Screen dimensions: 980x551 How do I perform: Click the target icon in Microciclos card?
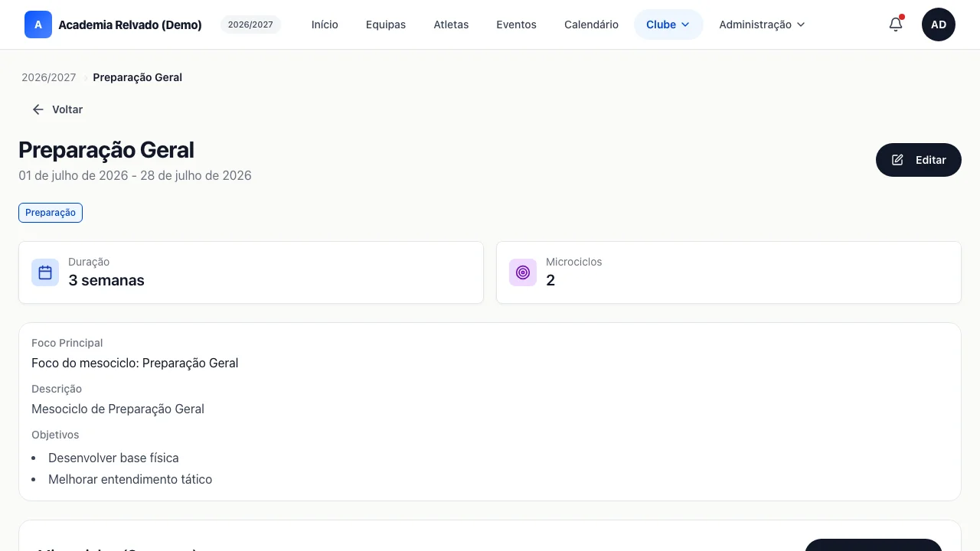[x=523, y=272]
